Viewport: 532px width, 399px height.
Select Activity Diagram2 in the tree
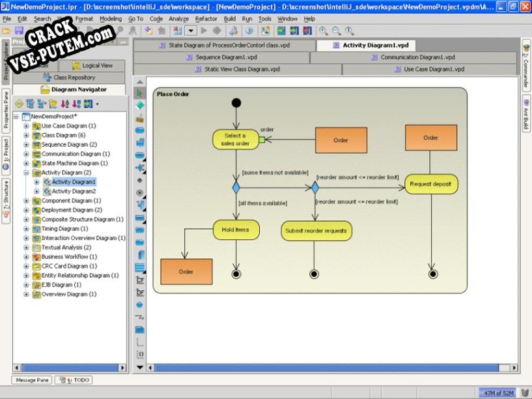(74, 191)
